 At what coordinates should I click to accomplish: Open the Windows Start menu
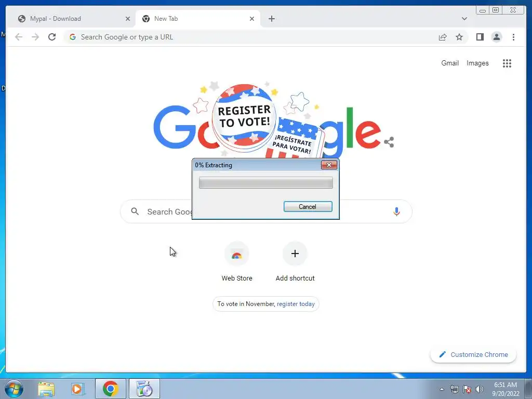pyautogui.click(x=14, y=389)
